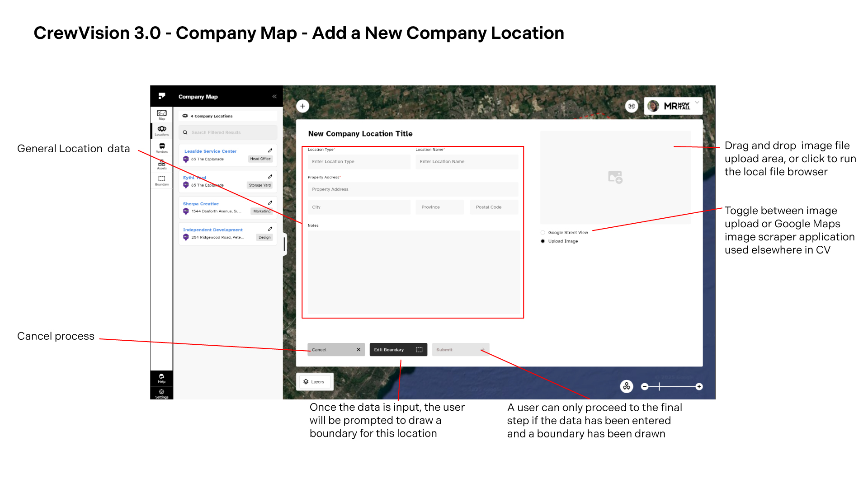
Task: Edit Sherpa Creative with pencil icon
Action: (x=270, y=203)
